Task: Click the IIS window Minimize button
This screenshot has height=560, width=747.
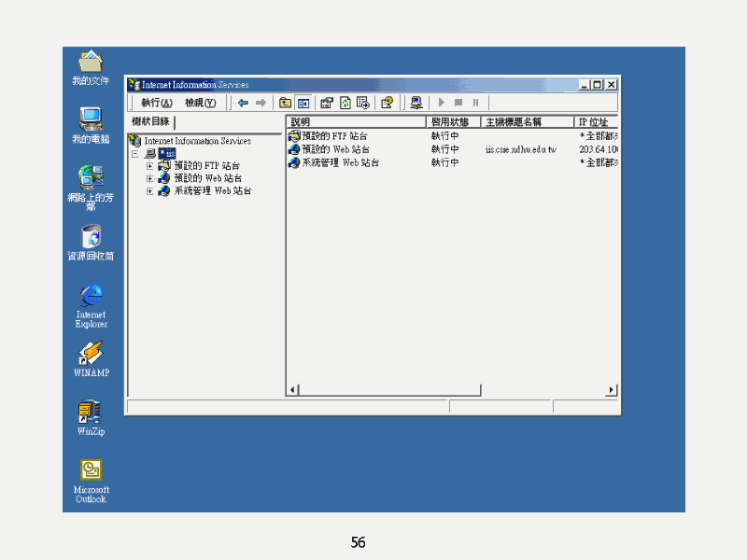Action: pyautogui.click(x=585, y=85)
